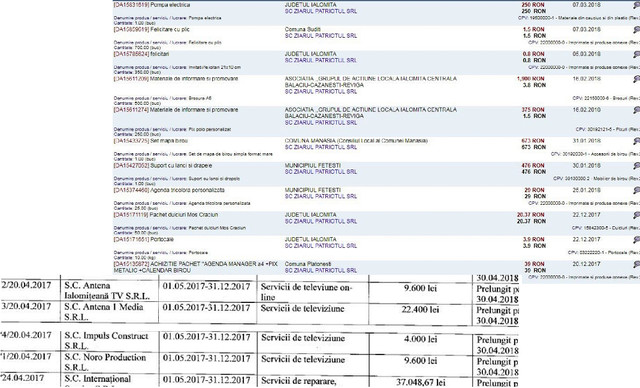Image resolution: width=640 pixels, height=388 pixels.
Task: Select 3/20.04.2017 contract number cell
Action: [27, 306]
